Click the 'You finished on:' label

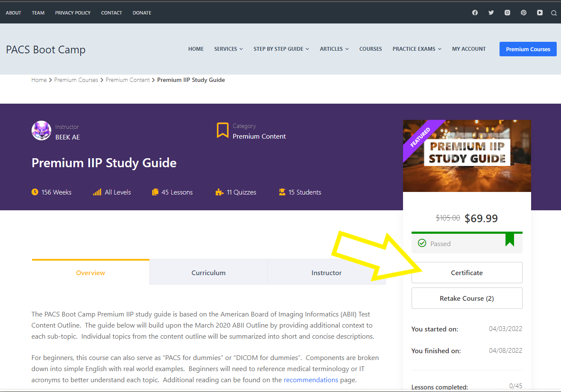(436, 351)
